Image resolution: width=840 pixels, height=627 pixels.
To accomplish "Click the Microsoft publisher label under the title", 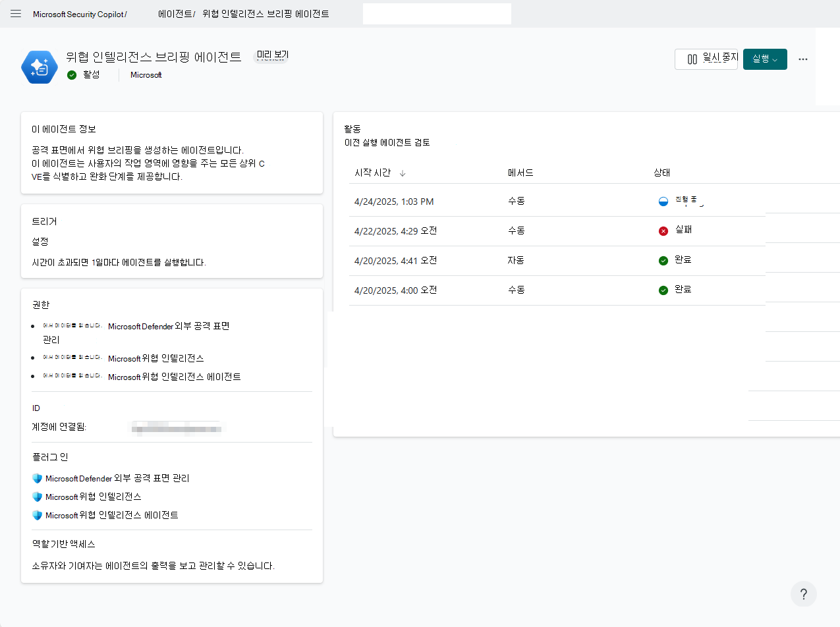I will click(146, 75).
